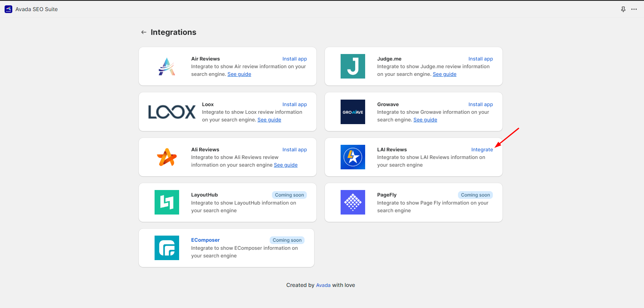
Task: Open See guide link for Loox
Action: point(269,120)
